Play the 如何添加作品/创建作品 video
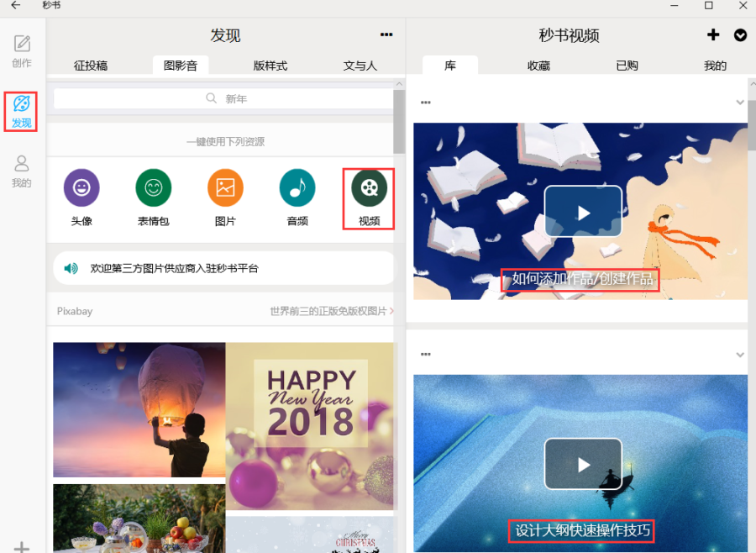The height and width of the screenshot is (553, 756). [x=583, y=212]
